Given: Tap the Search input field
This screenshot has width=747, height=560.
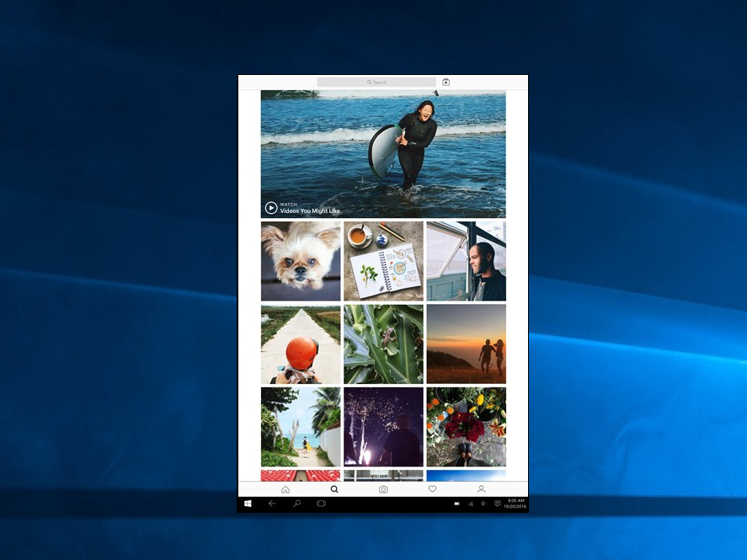Looking at the screenshot, I should pyautogui.click(x=376, y=82).
